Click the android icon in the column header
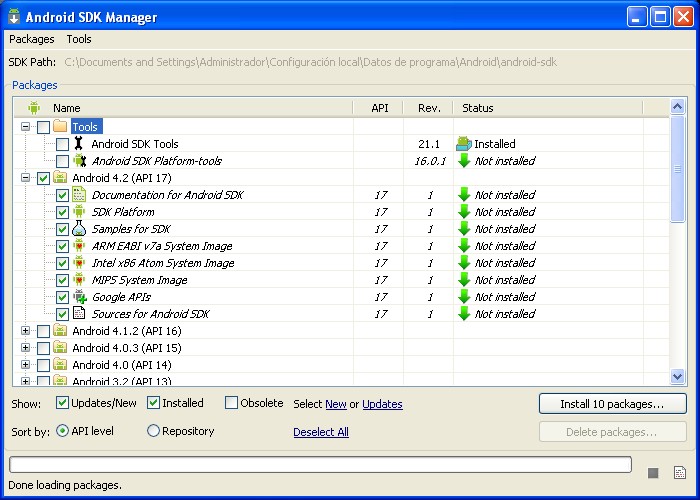Screen dimensions: 700x500 (34, 108)
